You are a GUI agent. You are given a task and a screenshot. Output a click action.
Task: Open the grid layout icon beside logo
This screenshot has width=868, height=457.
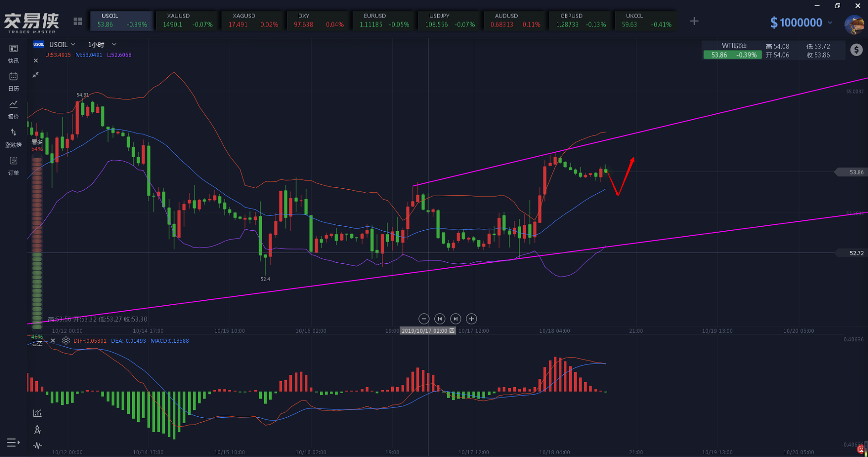click(x=78, y=21)
